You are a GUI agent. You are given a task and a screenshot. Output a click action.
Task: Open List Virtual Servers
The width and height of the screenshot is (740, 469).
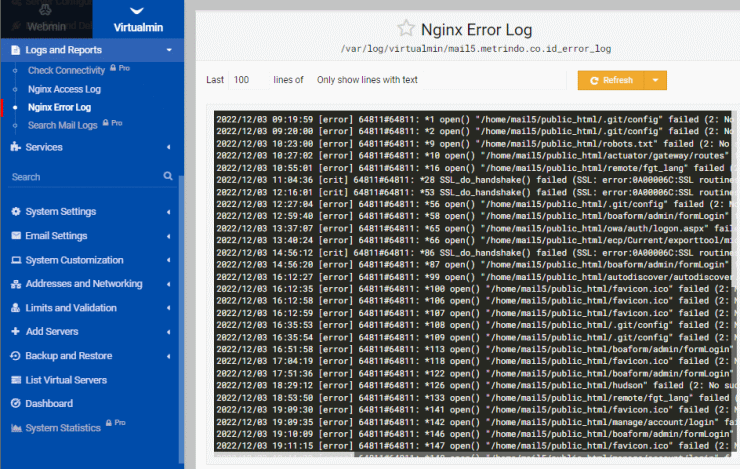(66, 380)
